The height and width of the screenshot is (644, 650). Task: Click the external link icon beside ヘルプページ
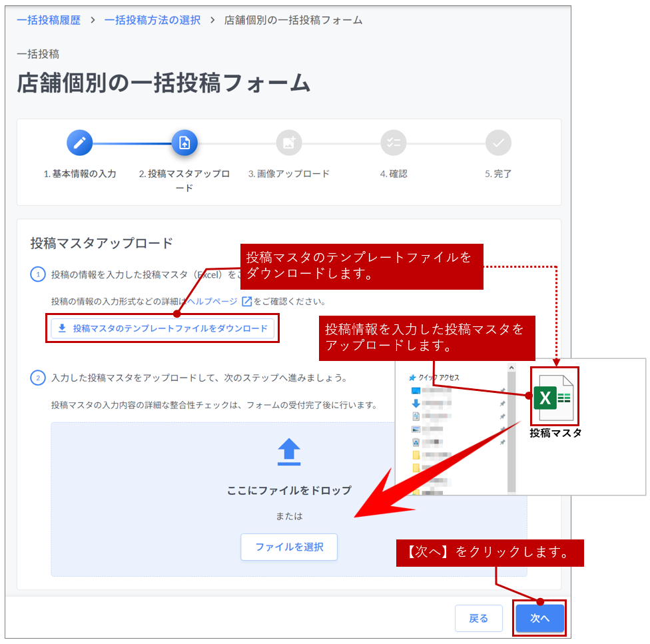(x=246, y=302)
